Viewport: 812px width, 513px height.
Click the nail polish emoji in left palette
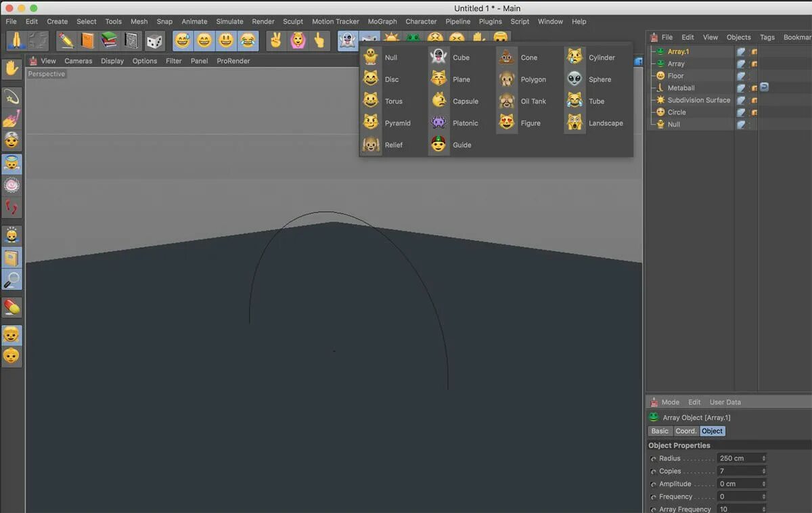click(12, 119)
